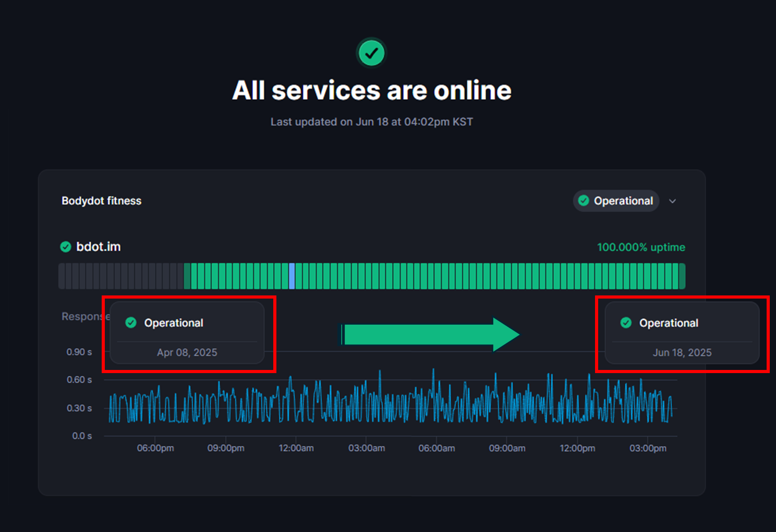Click the 12:00am label on chart axis
The height and width of the screenshot is (532, 776).
tap(296, 448)
